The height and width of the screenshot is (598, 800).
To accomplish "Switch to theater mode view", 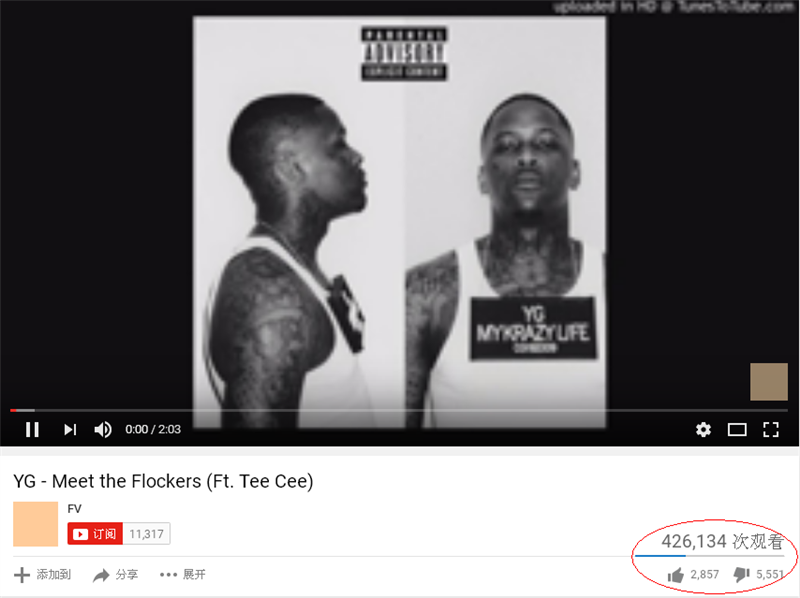I will (737, 430).
